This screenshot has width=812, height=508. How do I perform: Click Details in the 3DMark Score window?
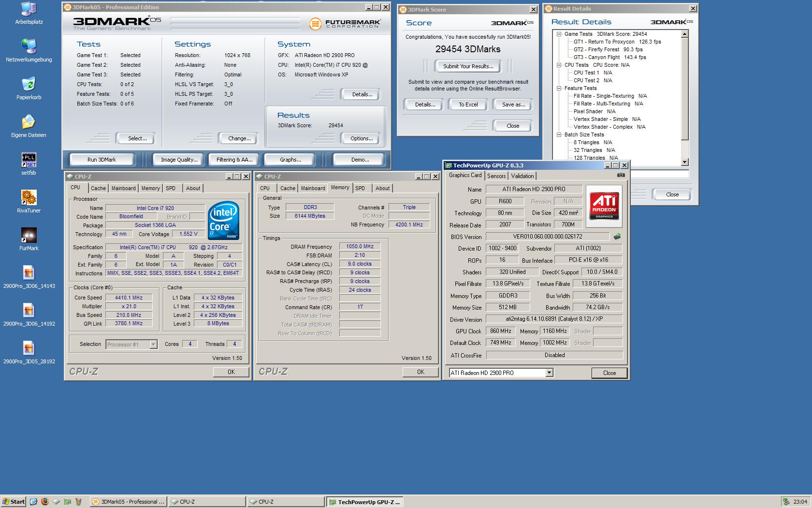tap(425, 105)
